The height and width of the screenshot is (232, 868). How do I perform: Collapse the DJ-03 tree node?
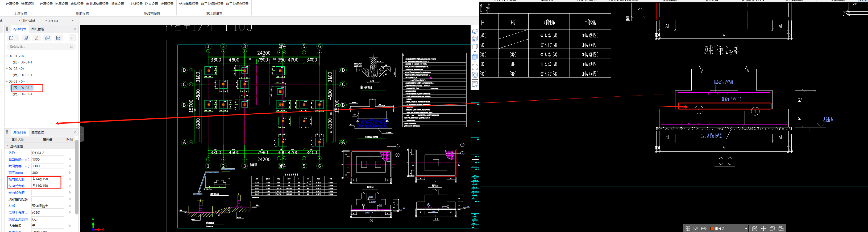point(7,82)
